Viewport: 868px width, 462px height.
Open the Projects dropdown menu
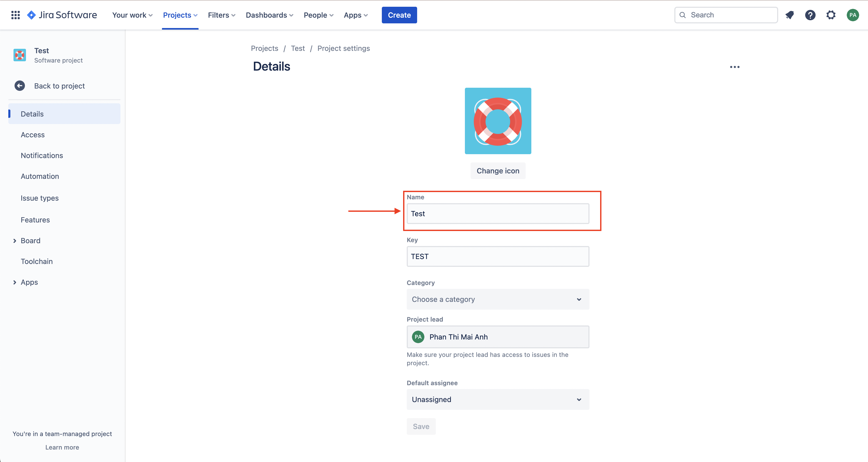coord(180,15)
